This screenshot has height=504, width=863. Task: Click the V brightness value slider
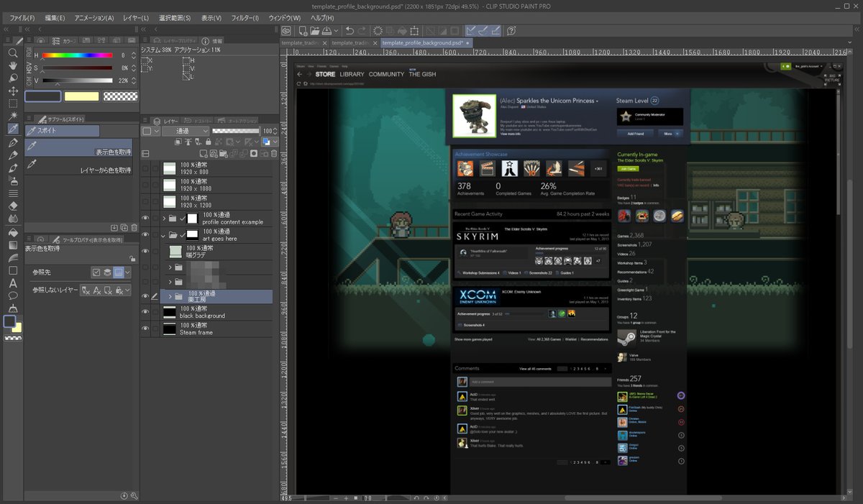point(78,81)
